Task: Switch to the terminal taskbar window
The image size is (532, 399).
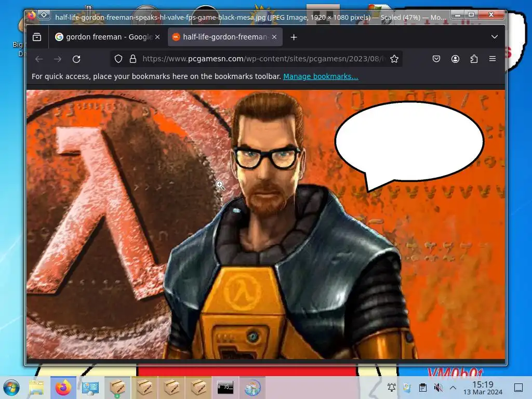Action: click(x=225, y=388)
